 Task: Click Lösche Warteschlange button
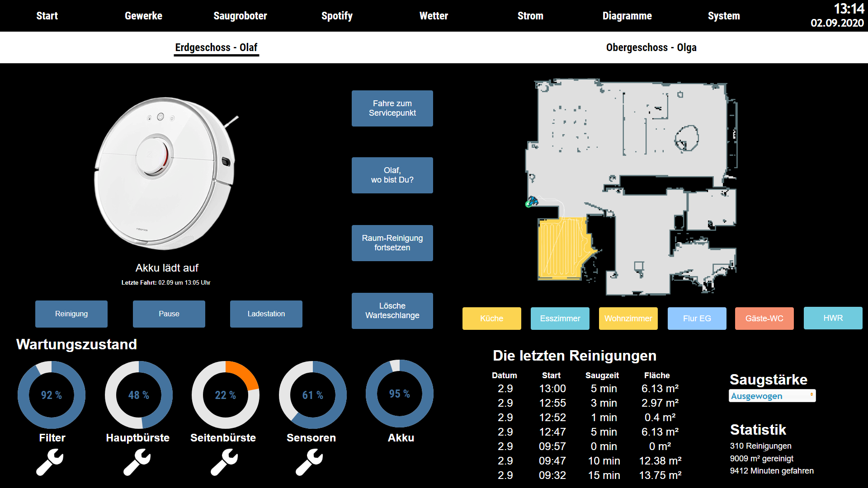[392, 311]
